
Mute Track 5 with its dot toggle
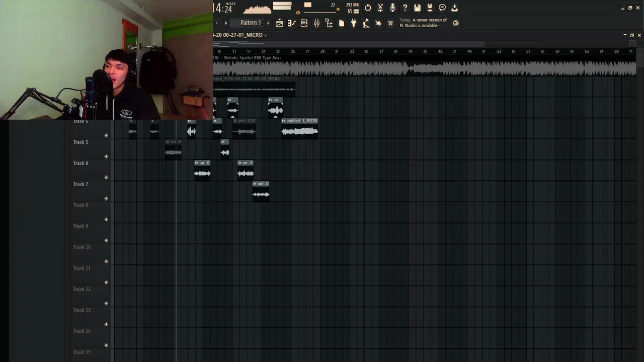click(106, 156)
